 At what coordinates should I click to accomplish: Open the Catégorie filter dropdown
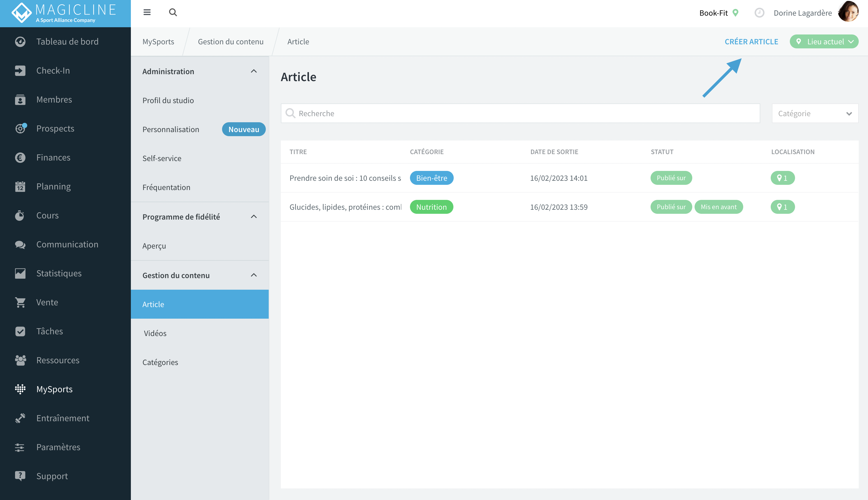click(x=815, y=113)
